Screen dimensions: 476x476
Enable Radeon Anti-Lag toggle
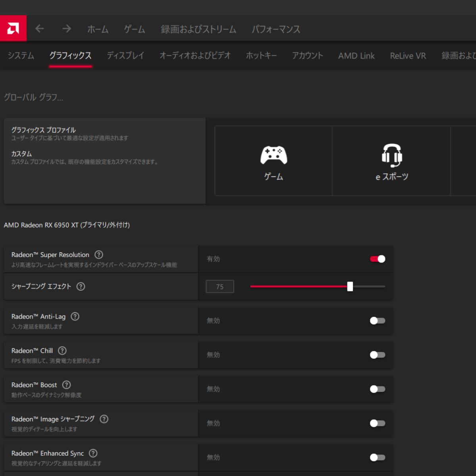(378, 321)
